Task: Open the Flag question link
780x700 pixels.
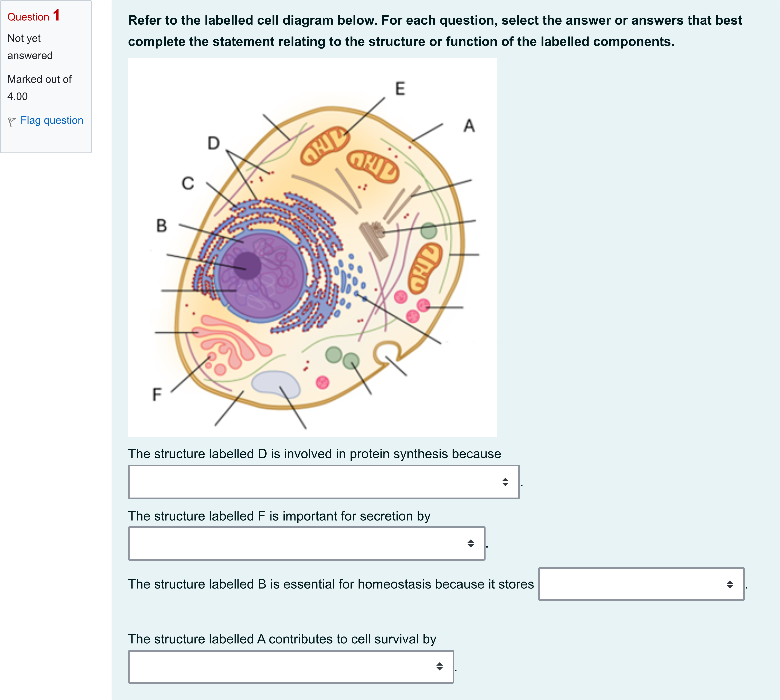Action: (51, 120)
